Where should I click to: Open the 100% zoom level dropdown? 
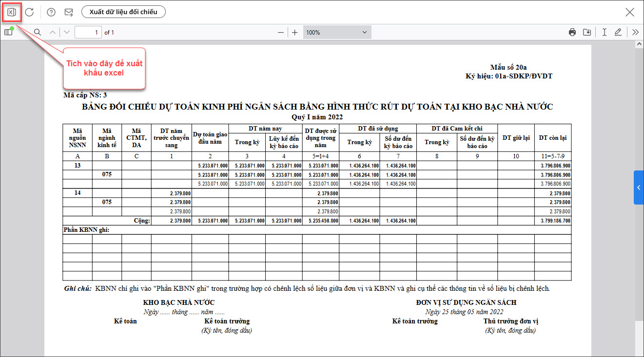point(336,33)
